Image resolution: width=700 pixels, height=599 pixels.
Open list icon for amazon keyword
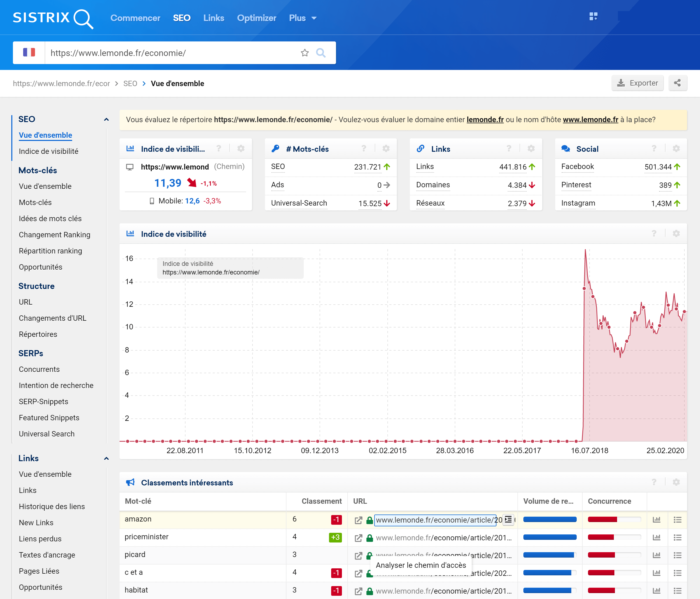coord(677,520)
